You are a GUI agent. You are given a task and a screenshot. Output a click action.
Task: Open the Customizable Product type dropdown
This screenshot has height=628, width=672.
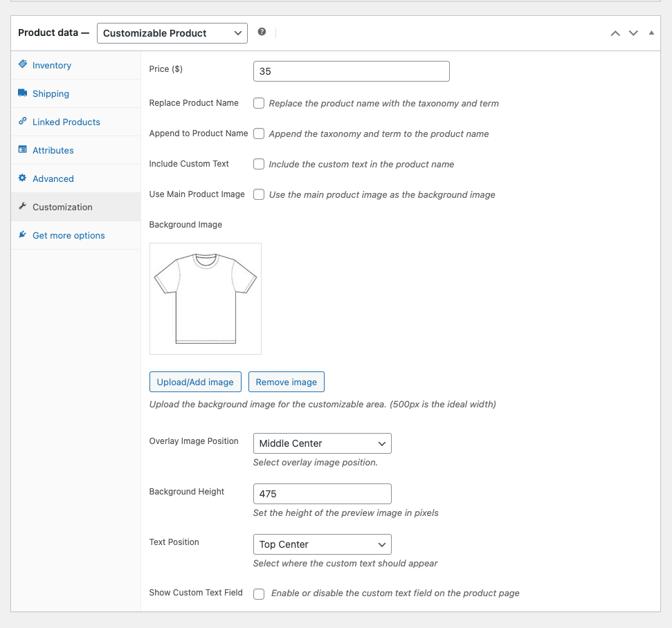(172, 33)
